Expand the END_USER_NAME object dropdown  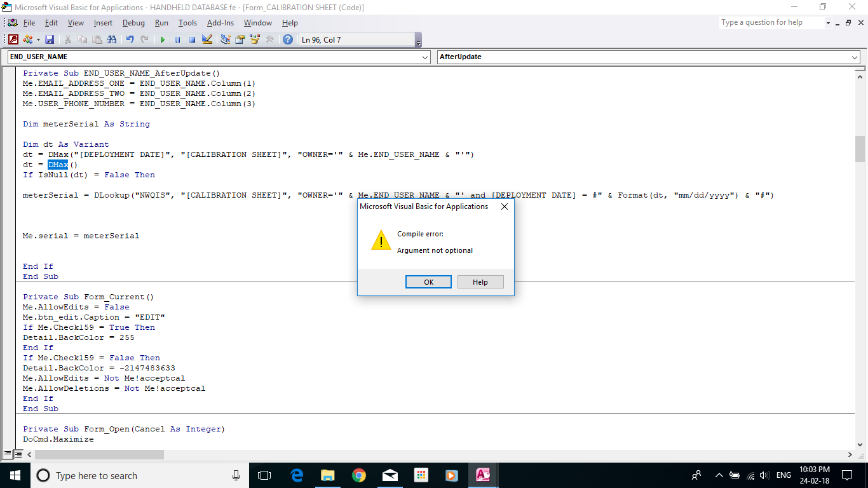click(426, 57)
